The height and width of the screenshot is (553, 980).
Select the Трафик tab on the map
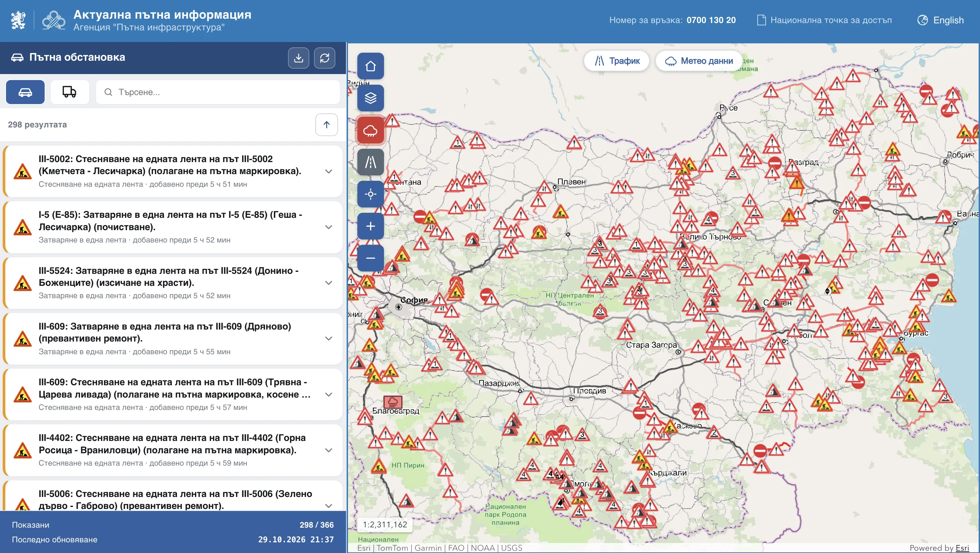(x=617, y=61)
